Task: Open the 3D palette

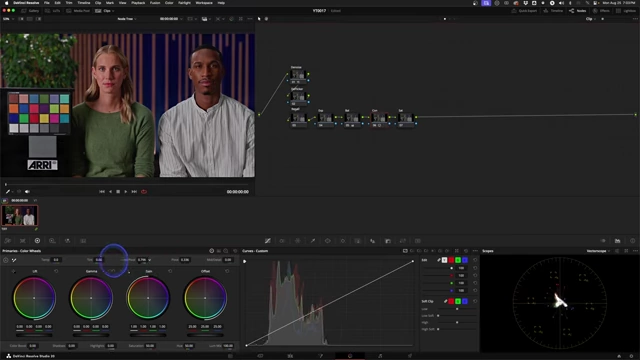Action: click(x=418, y=241)
